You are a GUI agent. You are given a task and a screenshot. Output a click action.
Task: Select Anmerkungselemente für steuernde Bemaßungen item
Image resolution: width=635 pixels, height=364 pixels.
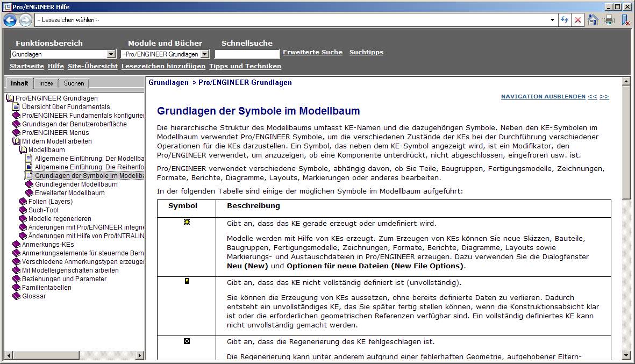(83, 253)
